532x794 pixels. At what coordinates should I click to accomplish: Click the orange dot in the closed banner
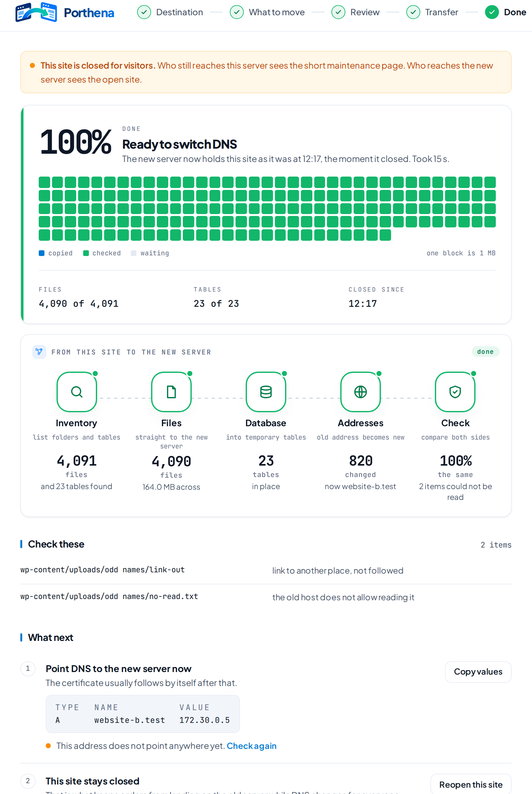pos(32,65)
